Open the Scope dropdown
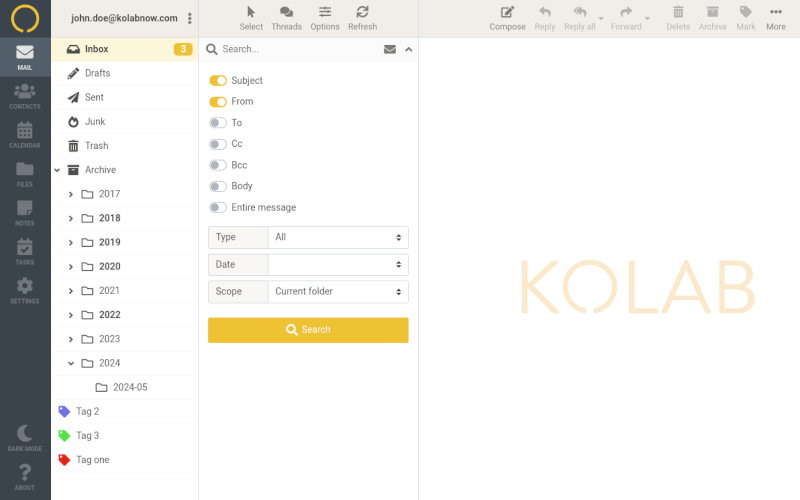800x500 pixels. 338,291
